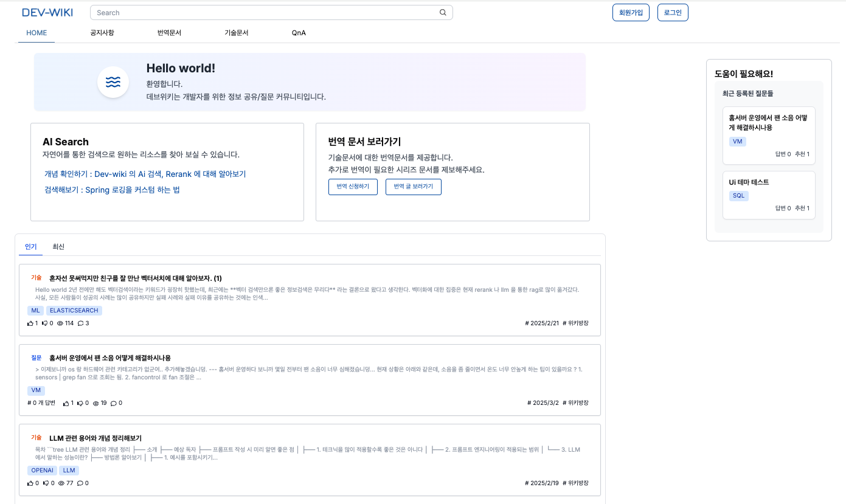The image size is (846, 504).
Task: Click the '최근 등록된 질문들' text
Action: click(748, 94)
